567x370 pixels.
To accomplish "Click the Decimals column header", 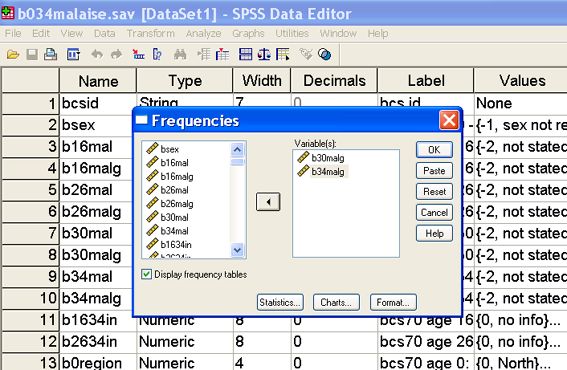I will pyautogui.click(x=334, y=80).
